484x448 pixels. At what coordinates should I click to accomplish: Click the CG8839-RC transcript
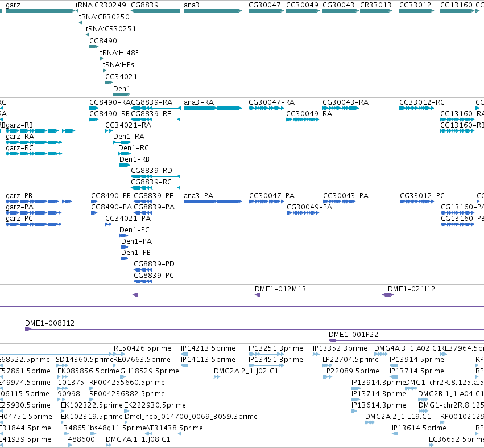(x=156, y=188)
